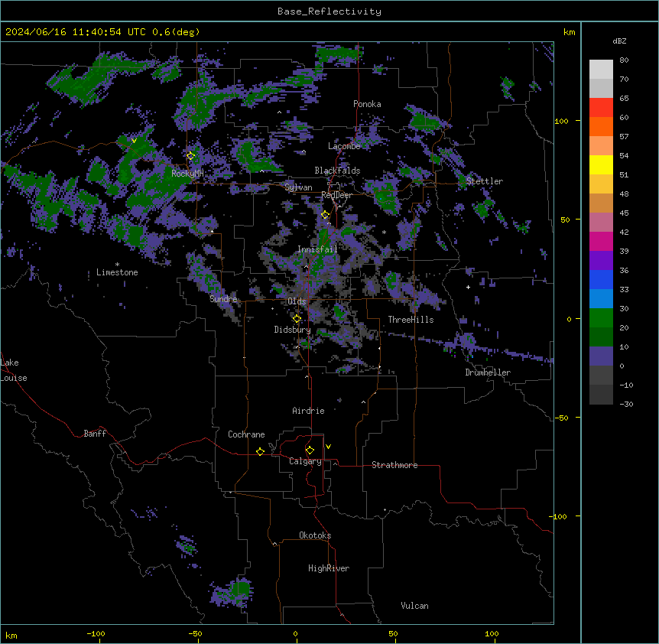Click the km unit label at top right
The image size is (659, 644).
tap(569, 32)
